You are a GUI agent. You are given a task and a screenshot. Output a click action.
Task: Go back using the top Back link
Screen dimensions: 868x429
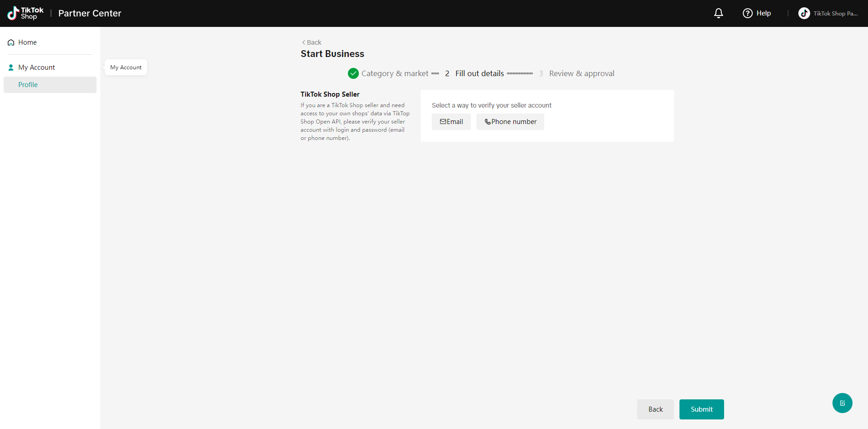[311, 42]
